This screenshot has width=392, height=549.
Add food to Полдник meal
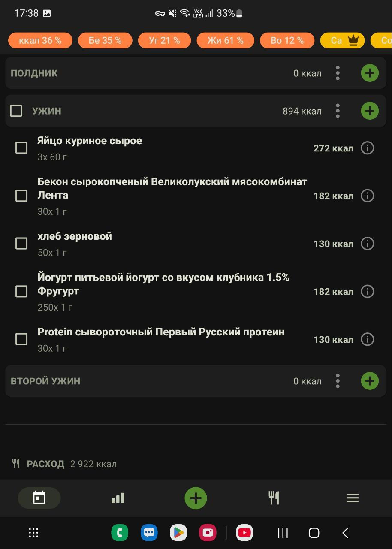370,73
